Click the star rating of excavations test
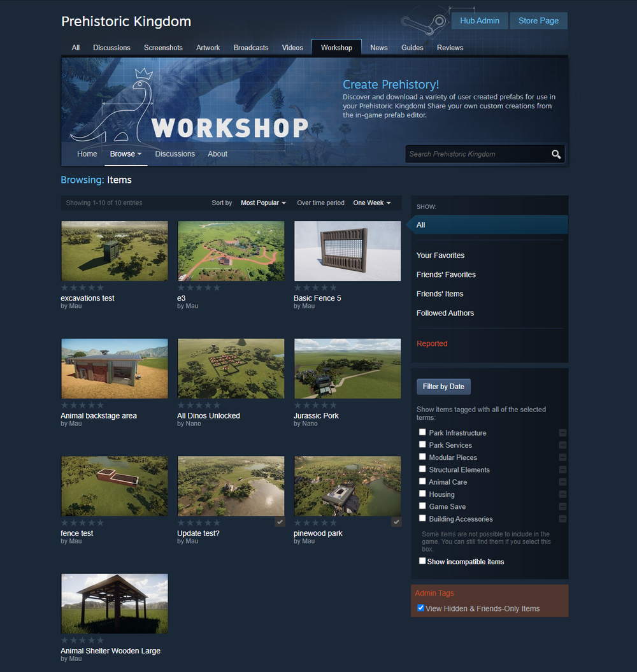 click(x=82, y=287)
